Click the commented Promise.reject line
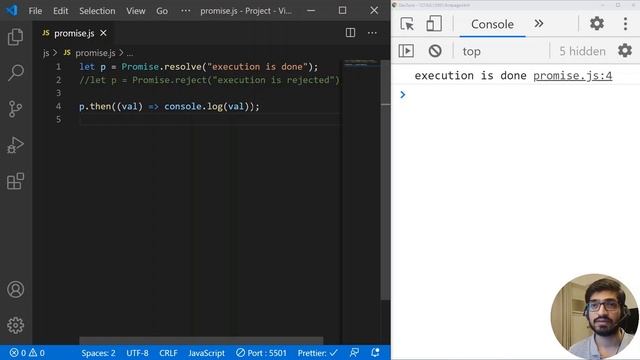Screen dimensions: 640x360 [x=209, y=80]
